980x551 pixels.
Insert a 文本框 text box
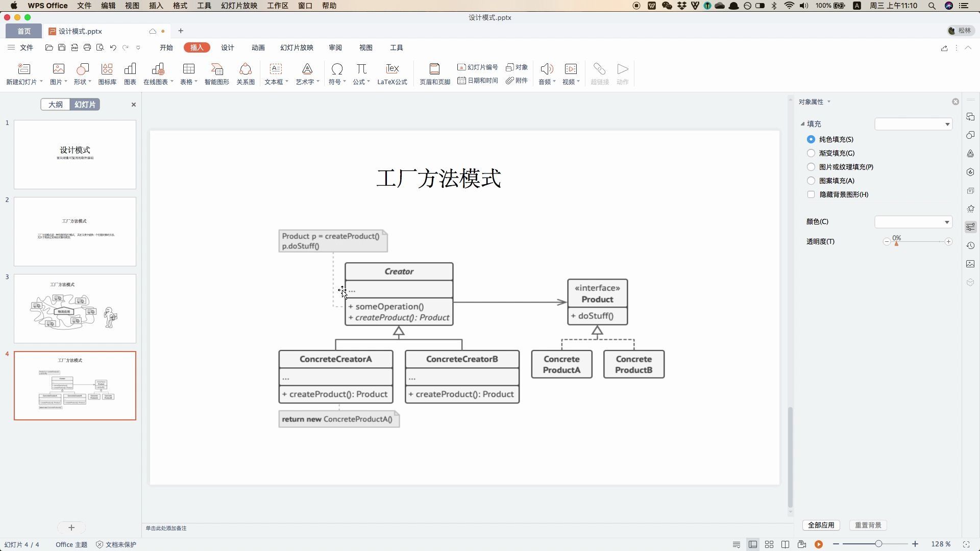tap(276, 69)
